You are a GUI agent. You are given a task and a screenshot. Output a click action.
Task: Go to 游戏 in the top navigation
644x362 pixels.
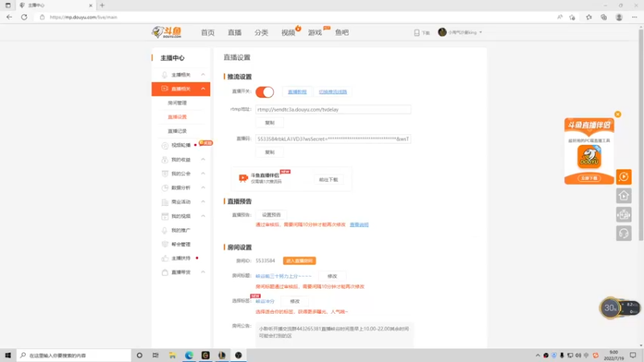click(x=315, y=32)
